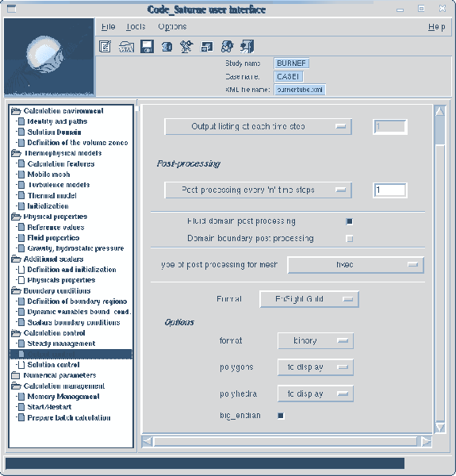Image resolution: width=456 pixels, height=476 pixels.
Task: Open the post processing mesh type dropdown
Action: (355, 265)
